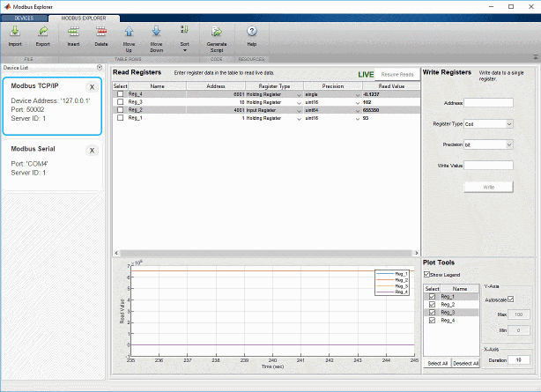Move the row up
The image size is (541, 392).
click(x=129, y=39)
